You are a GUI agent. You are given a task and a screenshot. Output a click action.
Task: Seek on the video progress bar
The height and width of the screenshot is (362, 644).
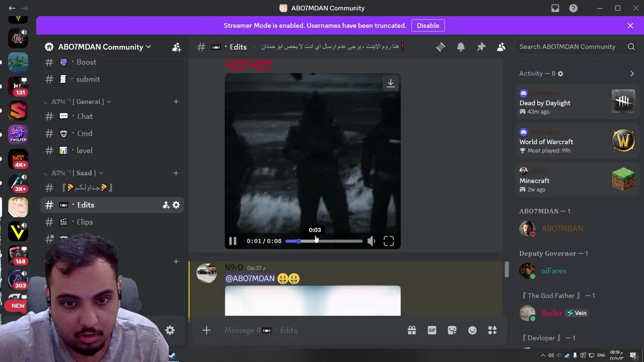[324, 241]
